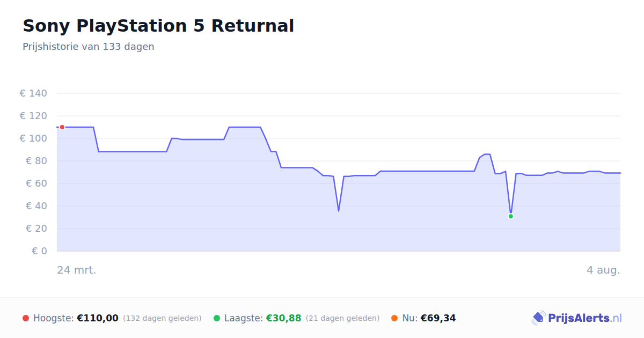The height and width of the screenshot is (338, 644).
Task: Click the orange Nu legend dot
Action: tap(394, 318)
